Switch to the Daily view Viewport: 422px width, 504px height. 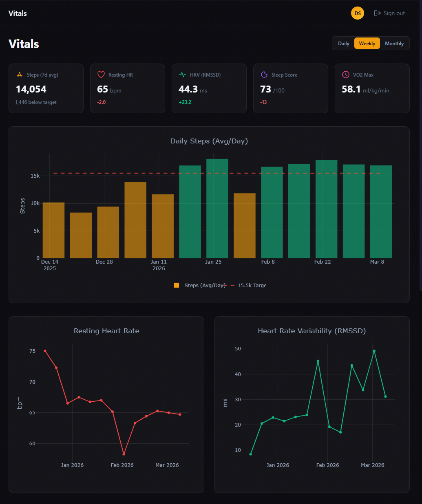(343, 44)
